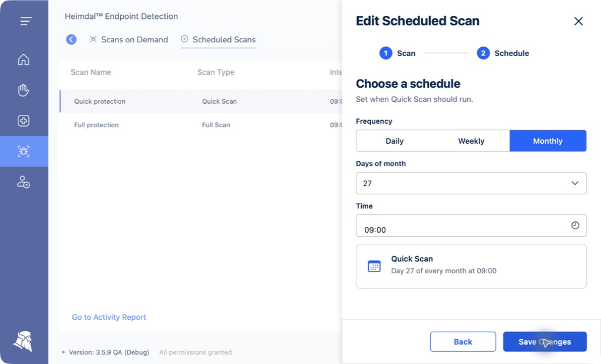Click the blue back arrow circle

[71, 39]
